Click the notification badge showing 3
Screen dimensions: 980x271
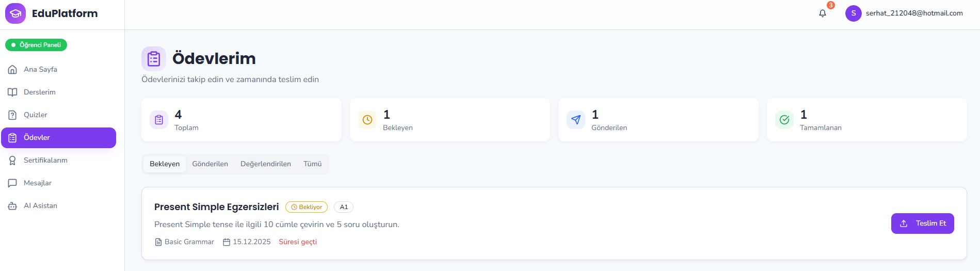point(831,5)
